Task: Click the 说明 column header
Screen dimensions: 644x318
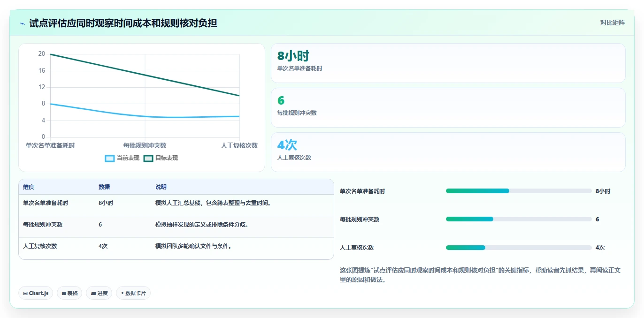Action: pos(161,187)
